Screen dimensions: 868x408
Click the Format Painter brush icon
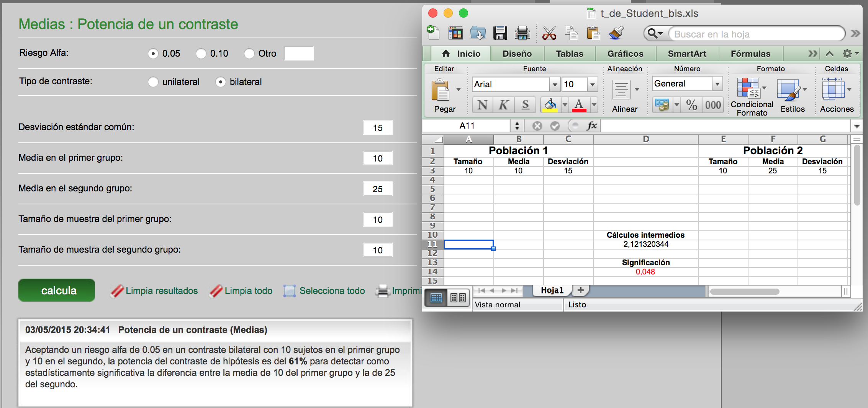pos(616,34)
